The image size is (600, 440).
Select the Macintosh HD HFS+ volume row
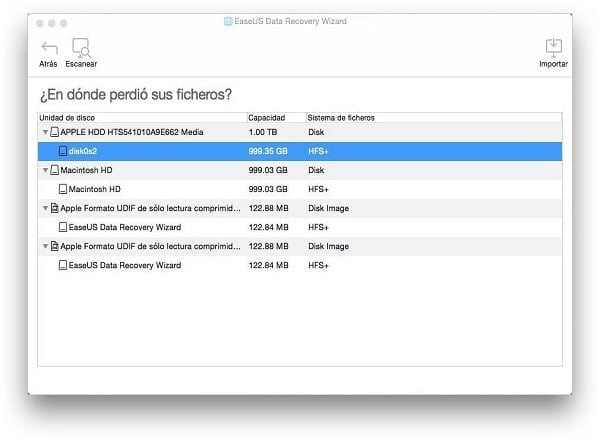pyautogui.click(x=300, y=189)
